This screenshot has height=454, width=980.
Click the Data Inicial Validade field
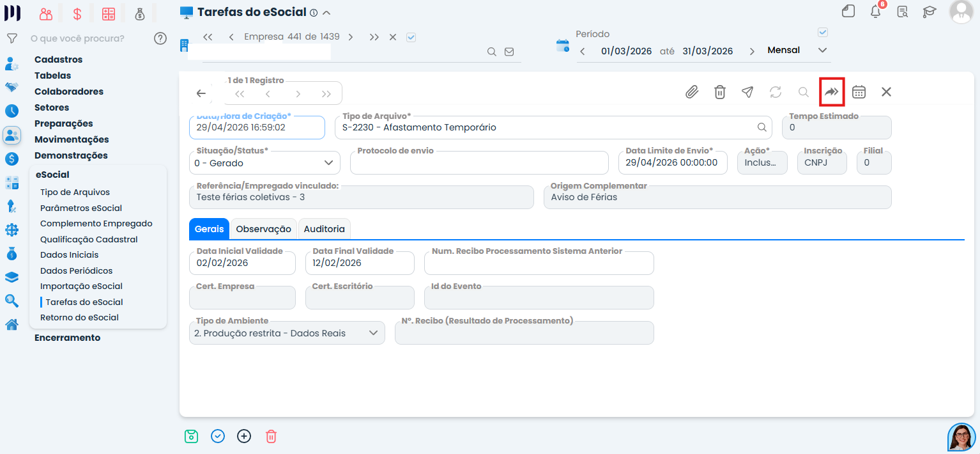coord(242,263)
